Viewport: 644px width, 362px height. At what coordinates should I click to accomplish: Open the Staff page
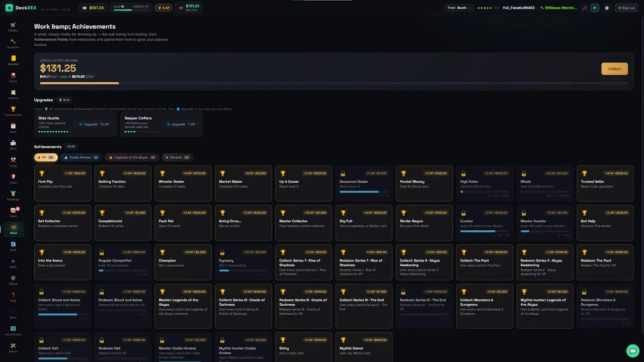point(13,246)
